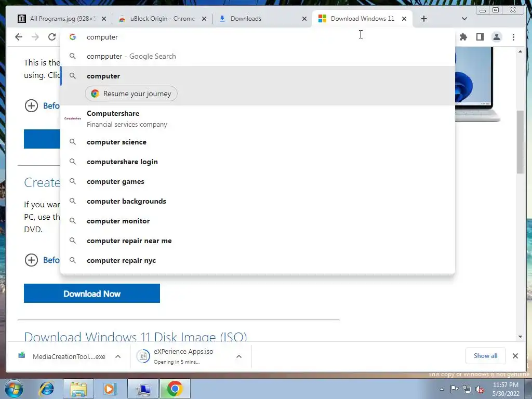Click the browser forward arrow

35,37
